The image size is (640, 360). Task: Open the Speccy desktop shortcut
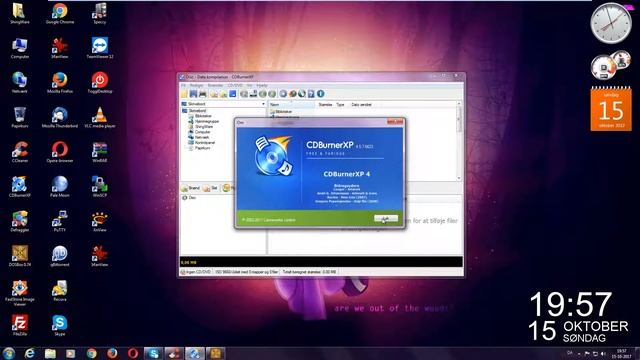click(x=100, y=13)
